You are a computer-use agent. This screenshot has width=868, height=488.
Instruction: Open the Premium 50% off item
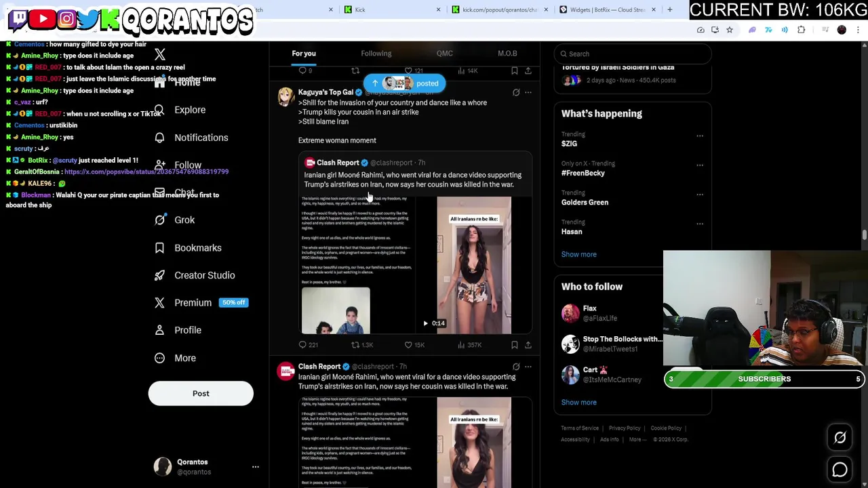[x=201, y=302]
